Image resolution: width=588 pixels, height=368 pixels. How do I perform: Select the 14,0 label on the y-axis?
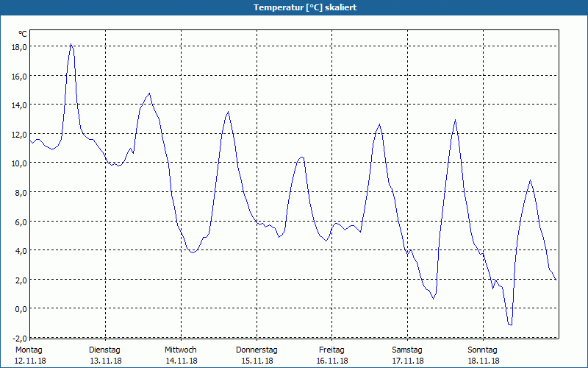(18, 105)
